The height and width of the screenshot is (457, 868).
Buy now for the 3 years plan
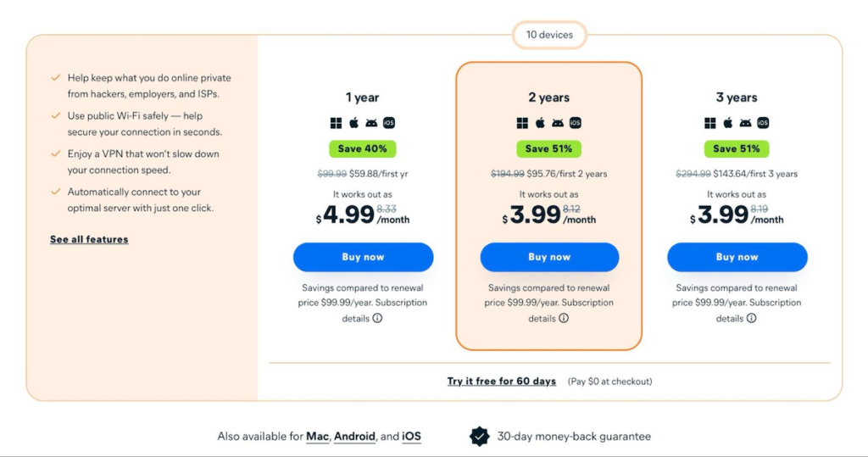tap(737, 257)
